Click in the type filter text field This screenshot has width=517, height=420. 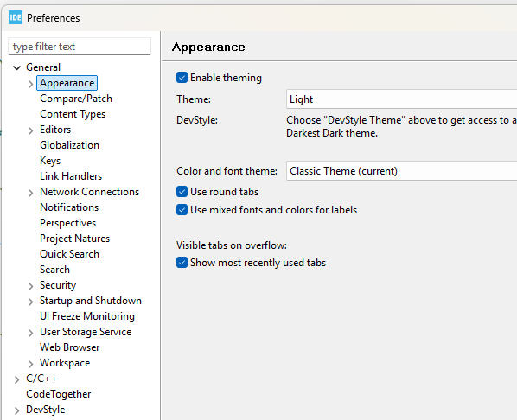80,47
